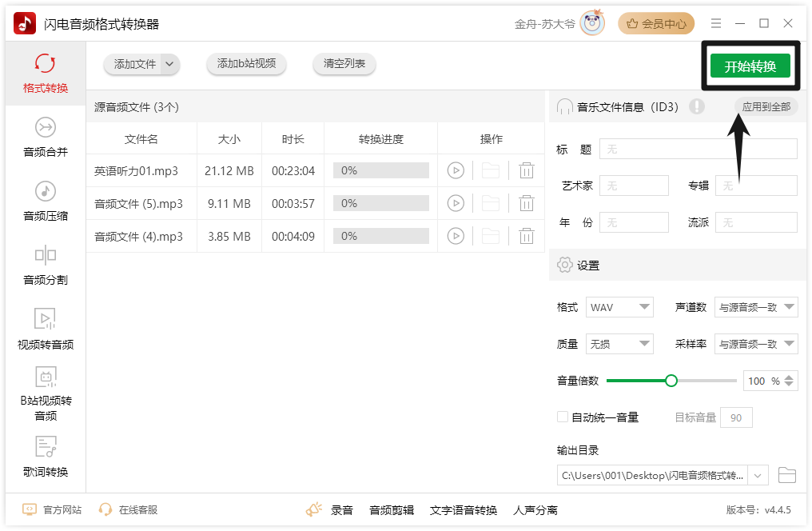Image resolution: width=812 pixels, height=531 pixels.
Task: Open the 格式转换 format conversion tab
Action: (46, 74)
